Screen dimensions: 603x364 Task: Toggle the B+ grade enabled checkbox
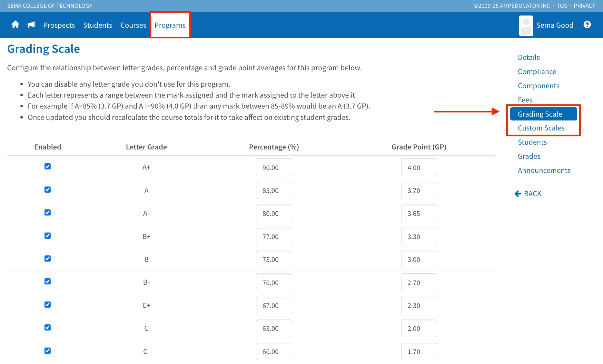pyautogui.click(x=47, y=235)
